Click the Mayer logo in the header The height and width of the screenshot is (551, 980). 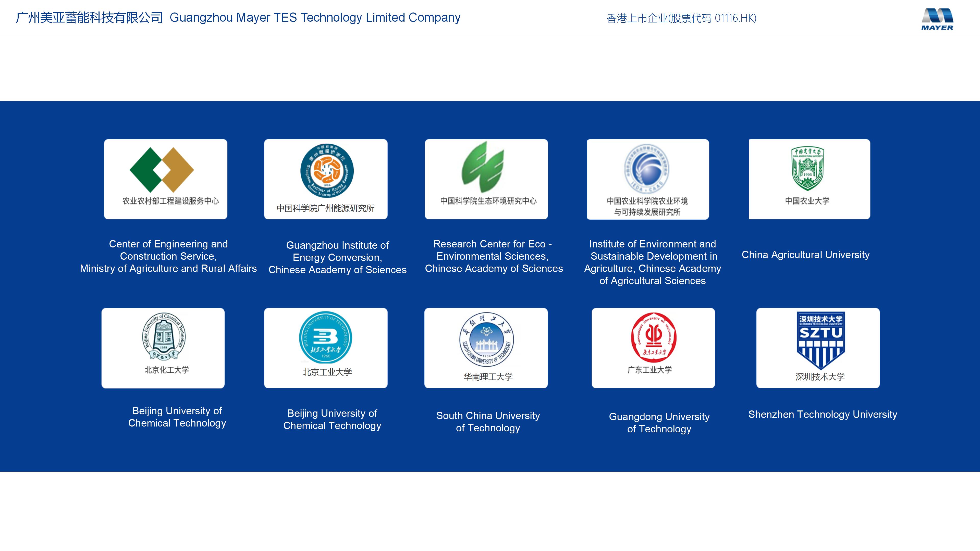(937, 19)
